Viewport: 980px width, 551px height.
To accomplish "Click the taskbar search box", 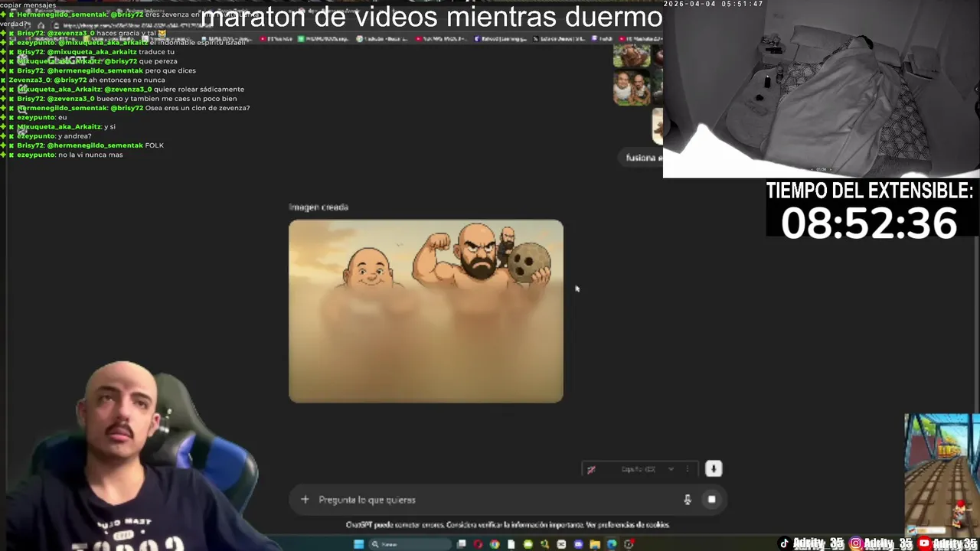I will 410,544.
